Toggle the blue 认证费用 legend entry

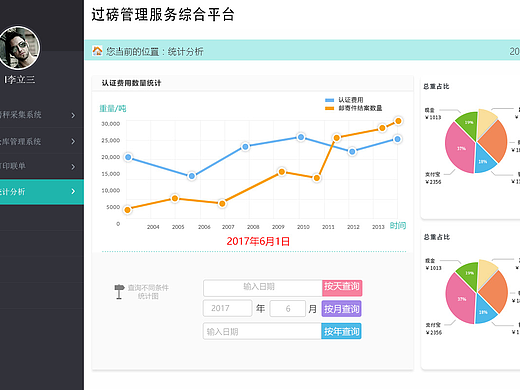[x=344, y=100]
